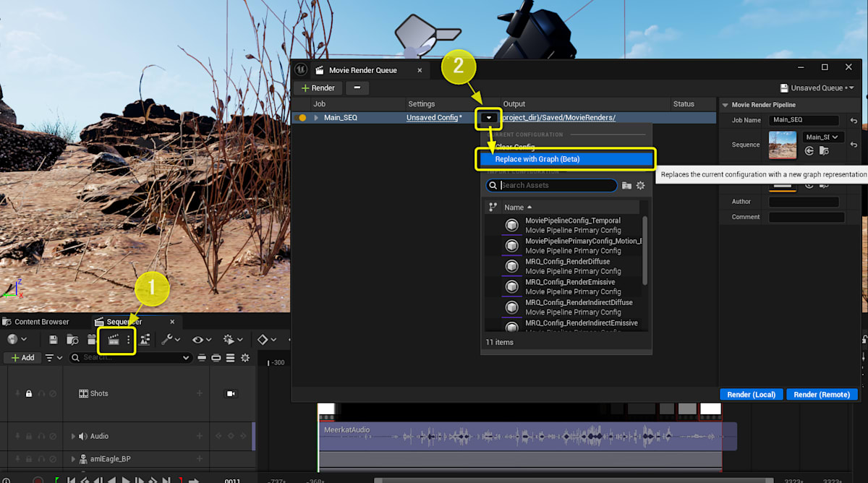Open the eye view options dropdown

(x=202, y=339)
